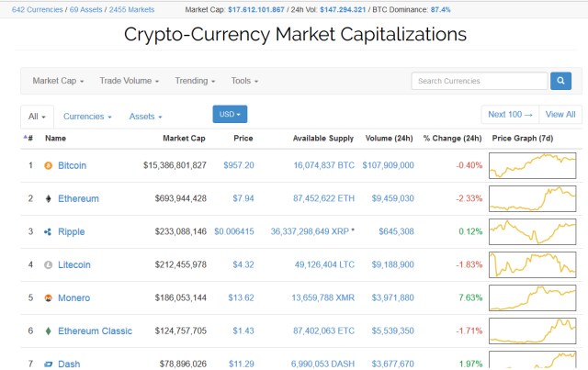
Task: Click the Dash logo icon
Action: [x=48, y=364]
